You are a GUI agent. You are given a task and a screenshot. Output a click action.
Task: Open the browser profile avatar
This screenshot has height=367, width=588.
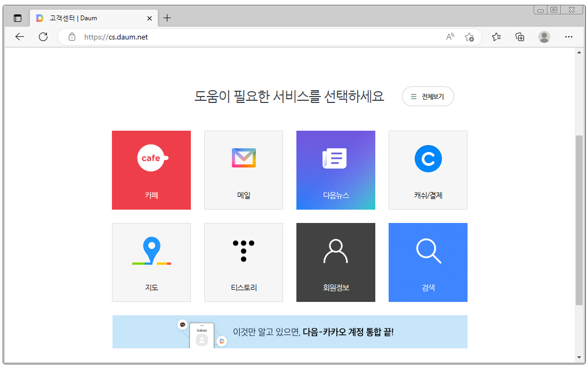544,37
